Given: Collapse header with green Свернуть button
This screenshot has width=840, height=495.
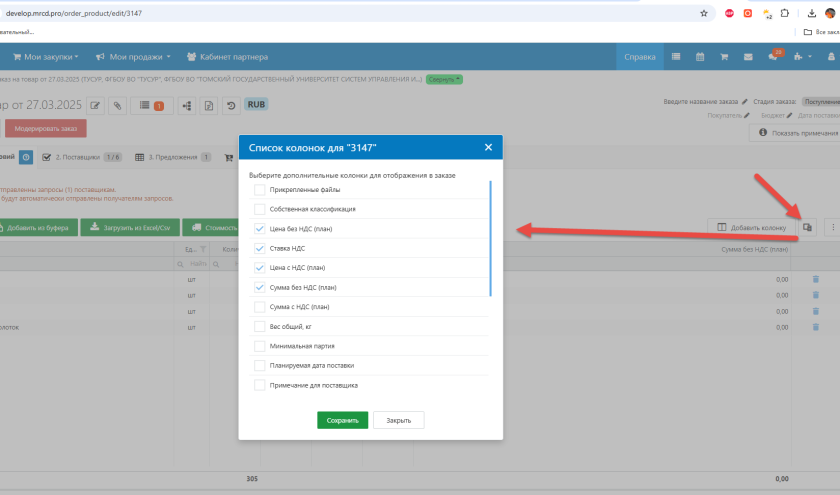Looking at the screenshot, I should [444, 79].
